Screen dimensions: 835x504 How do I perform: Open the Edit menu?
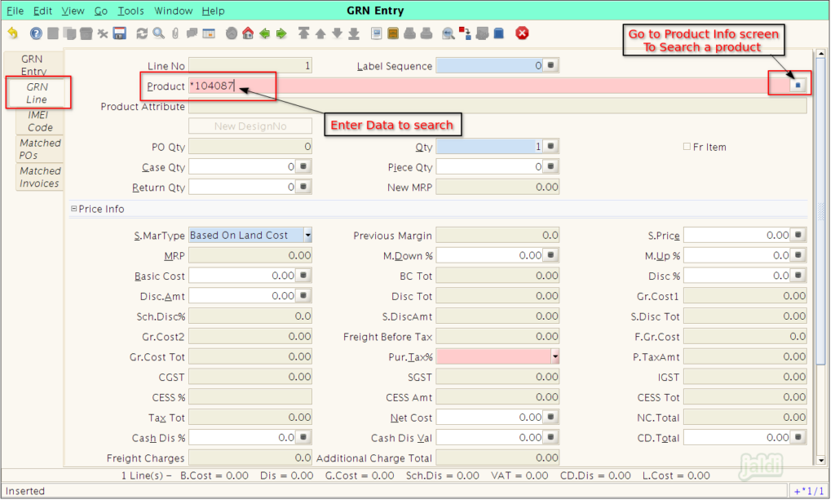42,11
